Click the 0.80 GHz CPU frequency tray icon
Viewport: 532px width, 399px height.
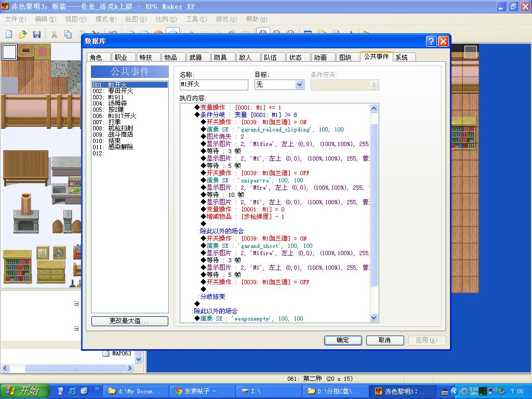[474, 391]
